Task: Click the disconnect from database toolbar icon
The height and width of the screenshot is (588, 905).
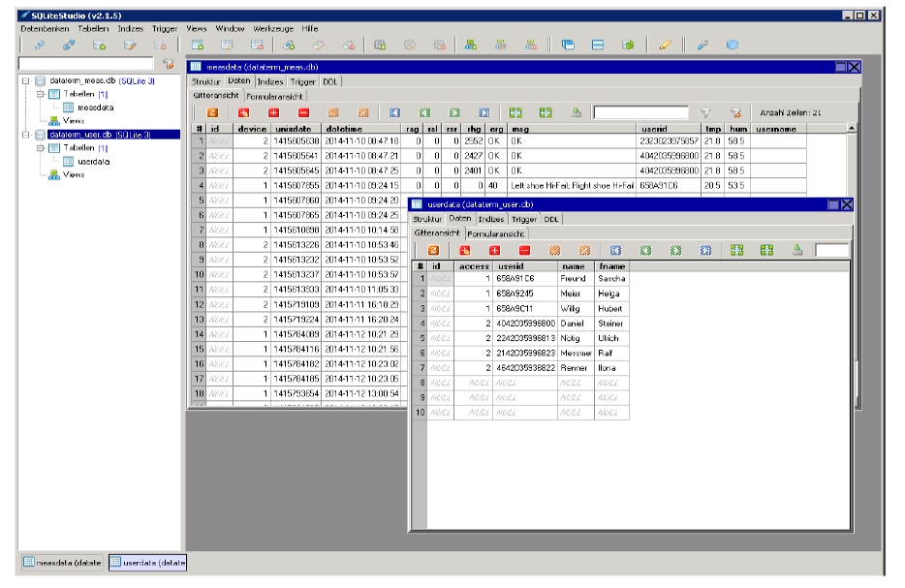Action: 69,45
